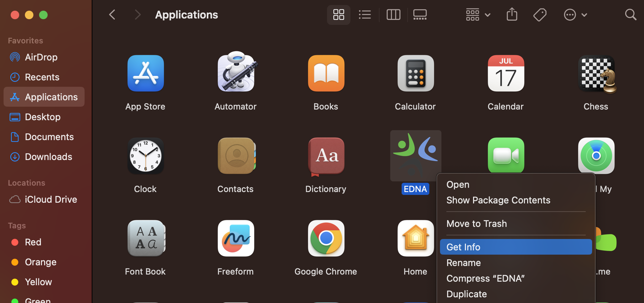
Task: Click the share icon in toolbar
Action: (x=512, y=15)
